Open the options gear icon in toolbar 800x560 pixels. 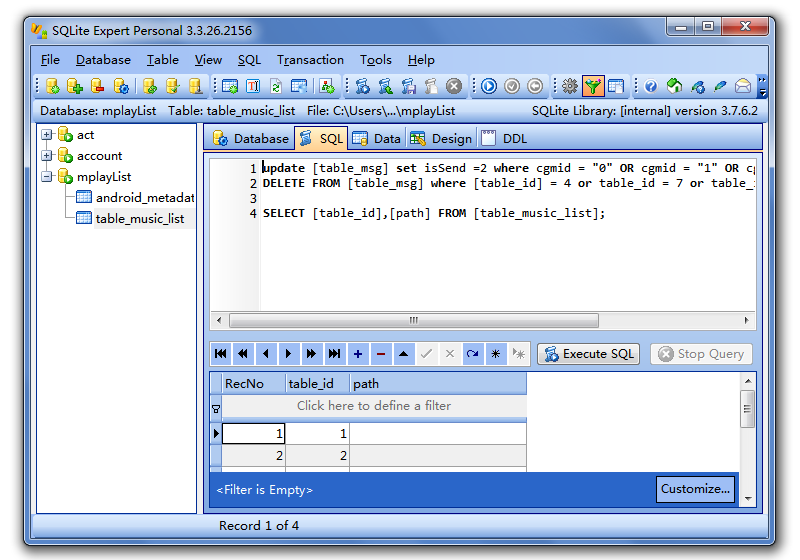tap(569, 86)
